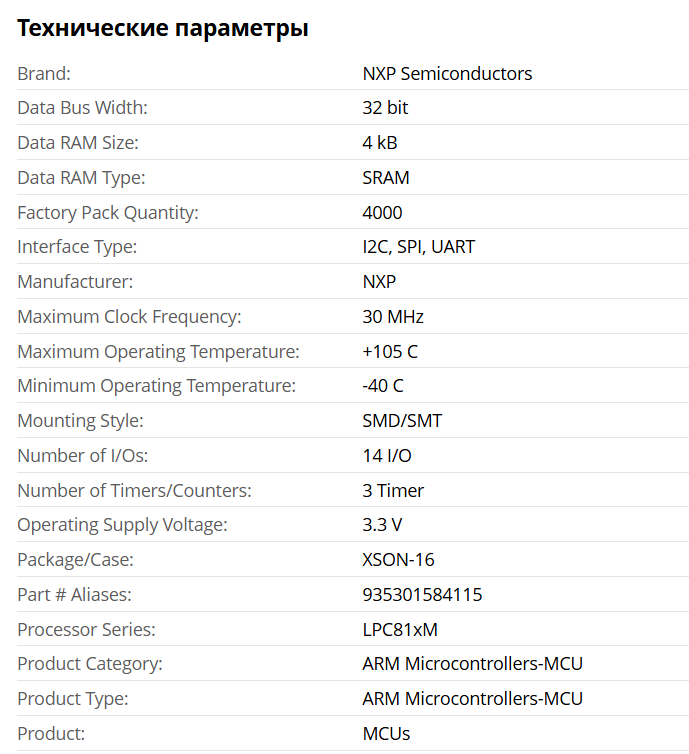Click the 'LPC81xM' processor series value
The image size is (689, 754).
400,629
